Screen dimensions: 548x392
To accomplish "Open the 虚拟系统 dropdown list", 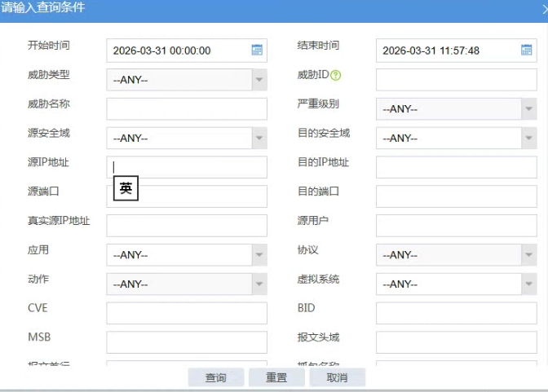I will coord(529,284).
